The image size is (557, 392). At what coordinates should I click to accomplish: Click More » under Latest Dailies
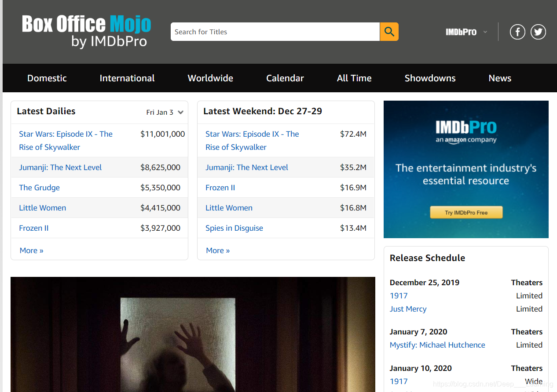coord(31,250)
